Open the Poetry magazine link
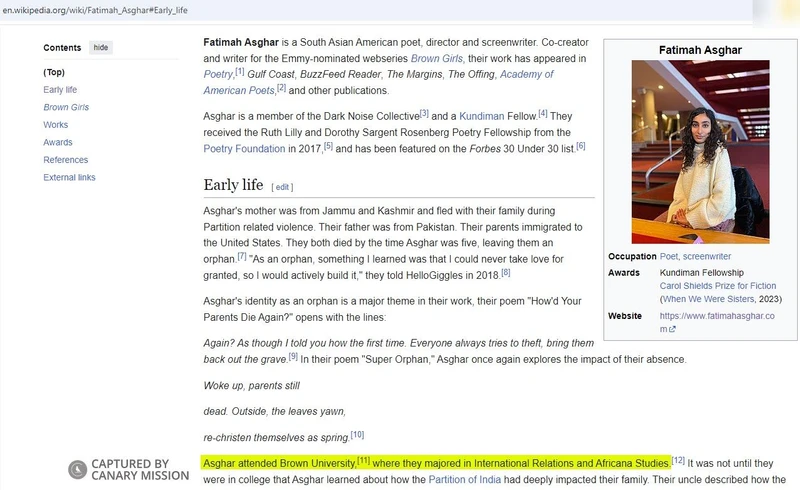The width and height of the screenshot is (800, 490). tap(218, 75)
